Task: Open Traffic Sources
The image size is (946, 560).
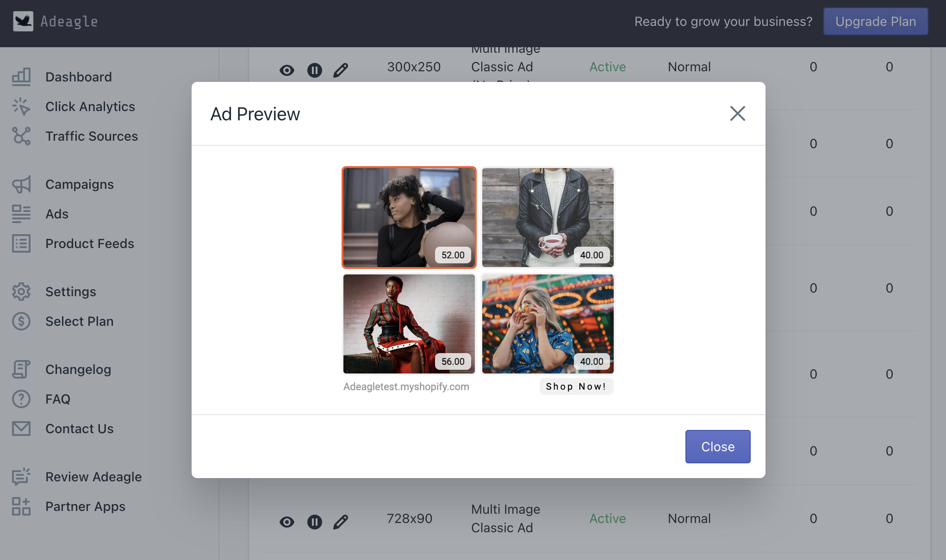Action: click(92, 136)
